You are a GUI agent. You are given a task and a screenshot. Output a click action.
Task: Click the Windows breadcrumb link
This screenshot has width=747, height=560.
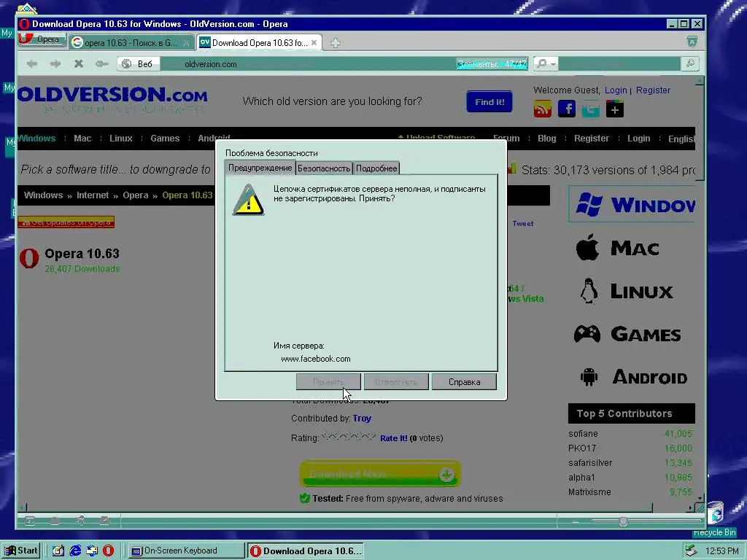tap(43, 195)
